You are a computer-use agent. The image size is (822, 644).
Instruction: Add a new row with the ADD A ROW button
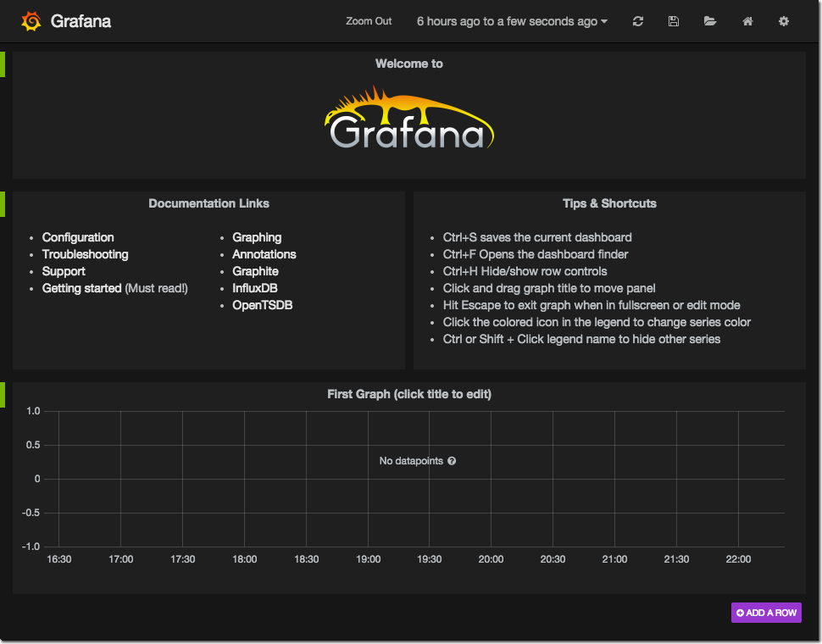766,613
